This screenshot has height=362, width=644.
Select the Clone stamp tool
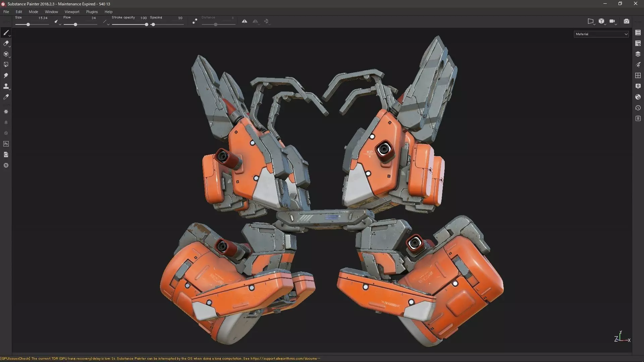pos(6,86)
